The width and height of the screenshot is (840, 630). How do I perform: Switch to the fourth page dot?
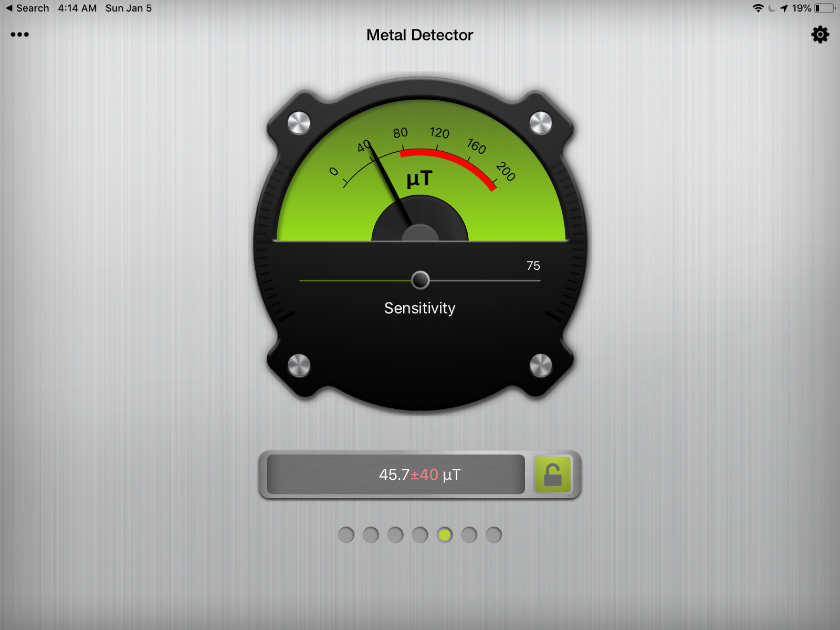tap(420, 535)
